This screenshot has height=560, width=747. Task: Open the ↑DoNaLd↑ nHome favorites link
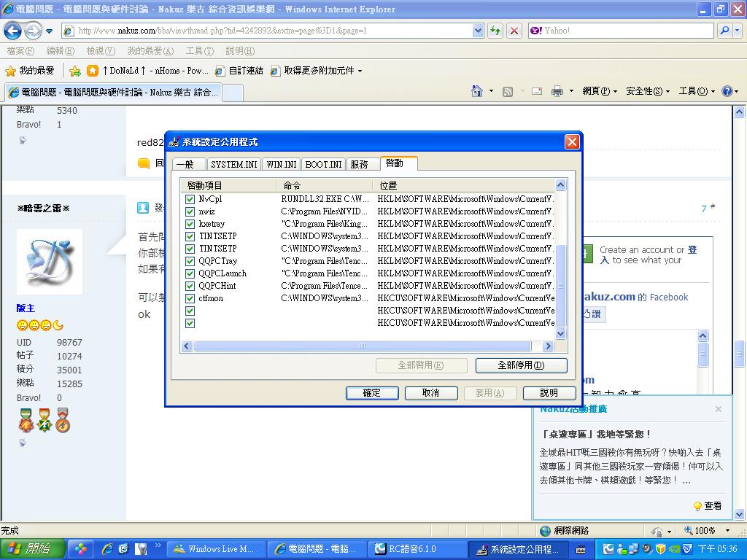click(x=148, y=71)
